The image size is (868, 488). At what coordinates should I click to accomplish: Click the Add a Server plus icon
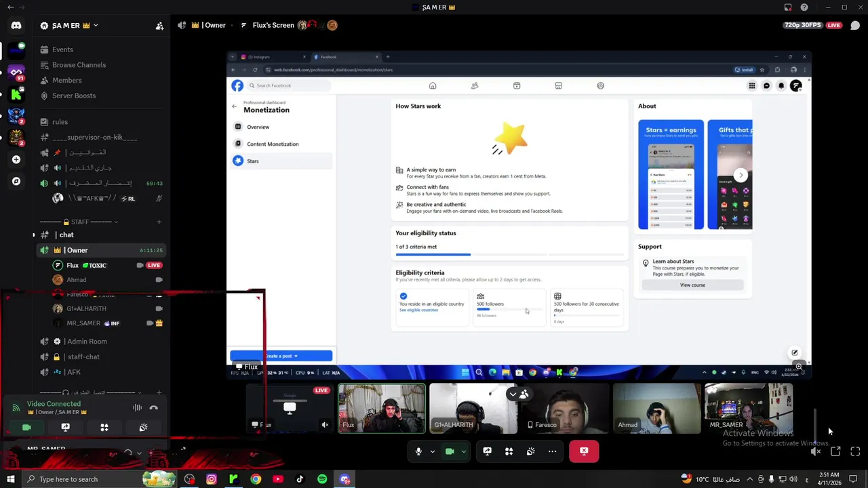[x=16, y=159]
